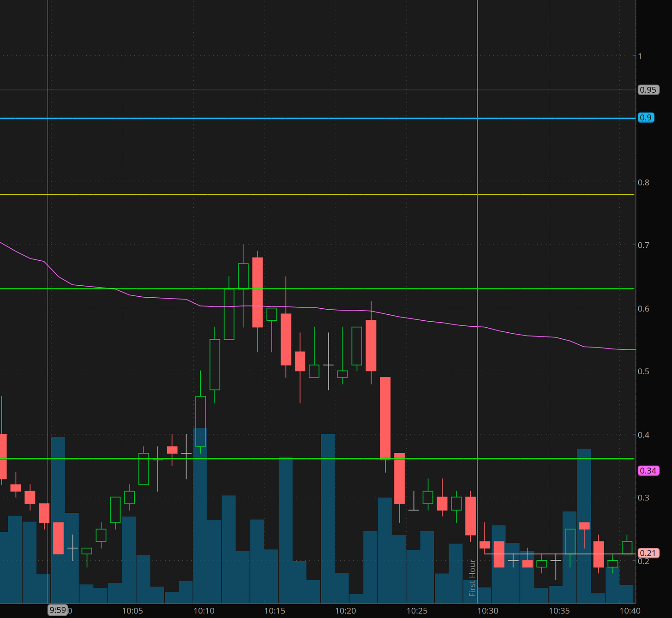Image resolution: width=672 pixels, height=618 pixels.
Task: Click the 0.3 price axis label
Action: [643, 498]
